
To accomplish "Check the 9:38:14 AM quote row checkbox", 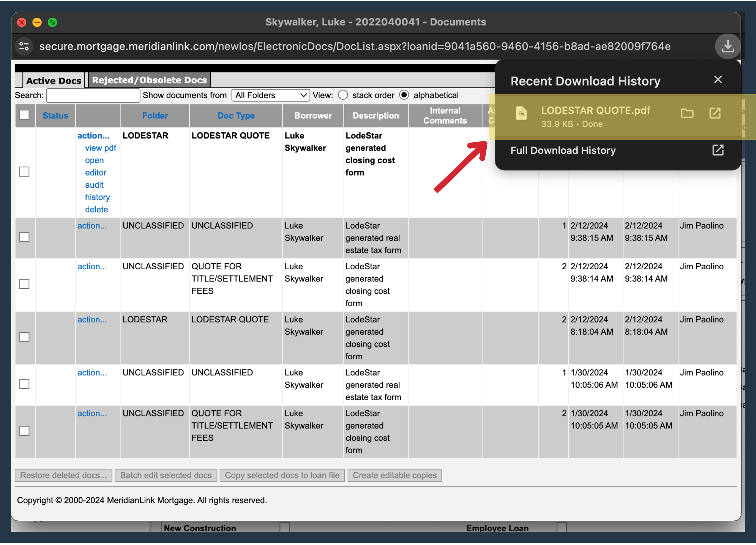I will pos(24,284).
